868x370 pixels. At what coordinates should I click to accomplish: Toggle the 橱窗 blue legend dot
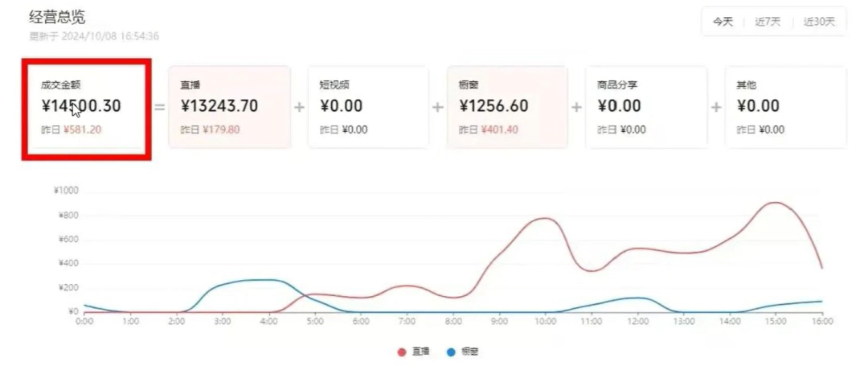[451, 352]
